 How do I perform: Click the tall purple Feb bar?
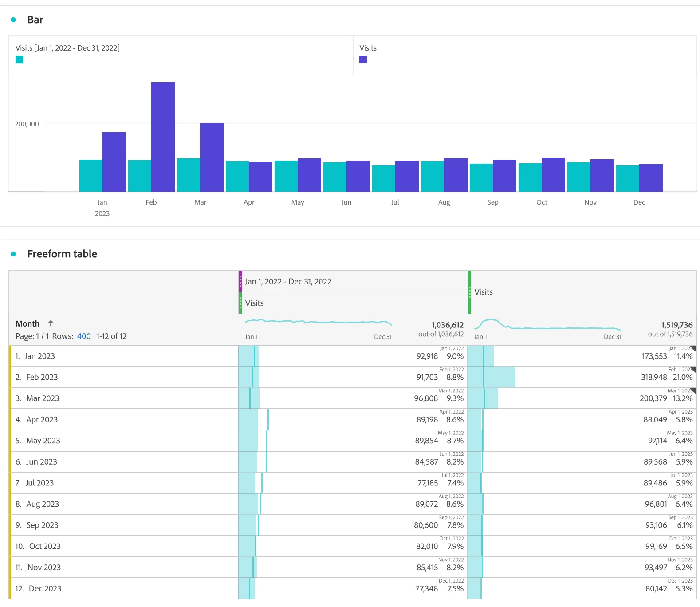pos(163,137)
